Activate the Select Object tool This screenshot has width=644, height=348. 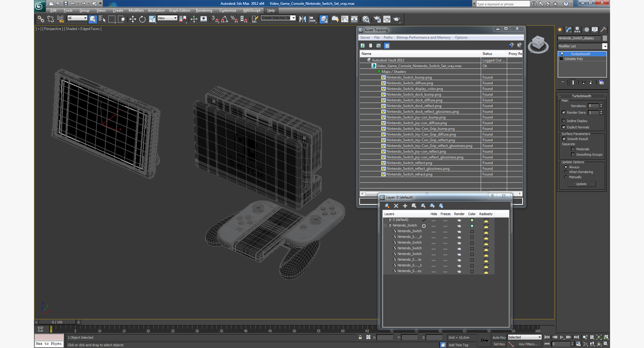coord(93,19)
